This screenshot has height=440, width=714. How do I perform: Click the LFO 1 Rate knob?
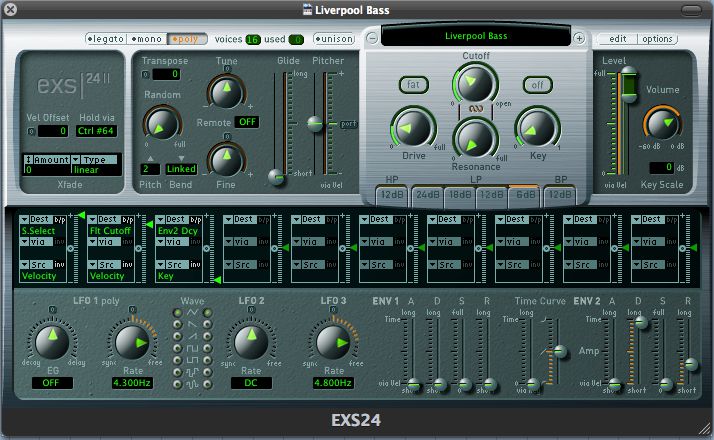click(133, 343)
